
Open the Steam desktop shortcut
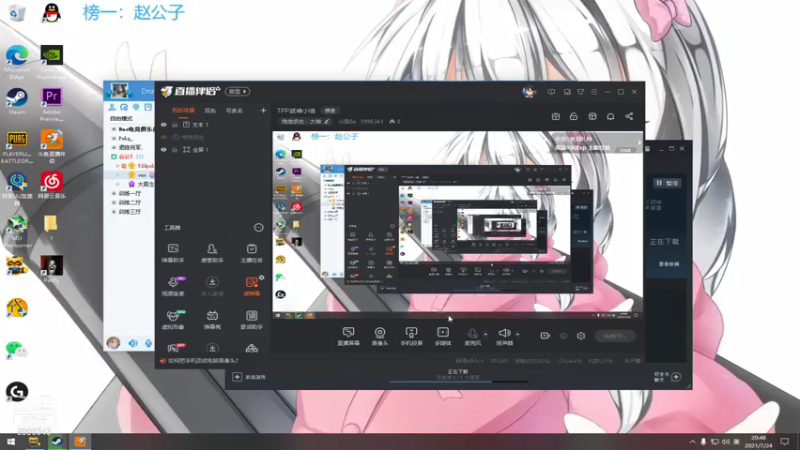(x=17, y=101)
